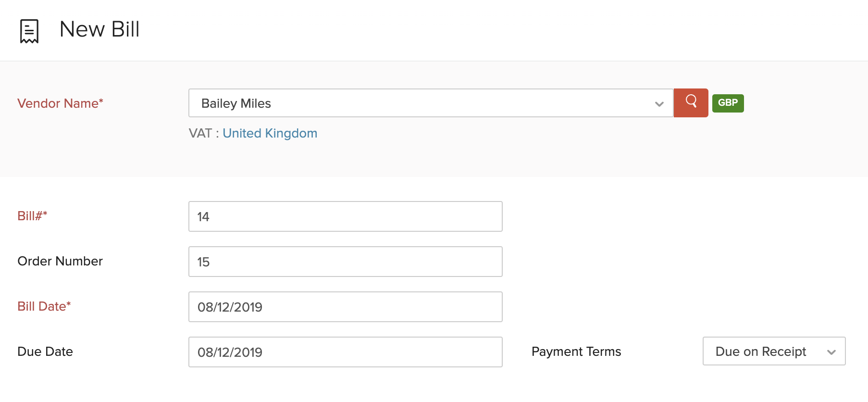The image size is (868, 402).
Task: Open the United Kingdom VAT link
Action: click(270, 133)
